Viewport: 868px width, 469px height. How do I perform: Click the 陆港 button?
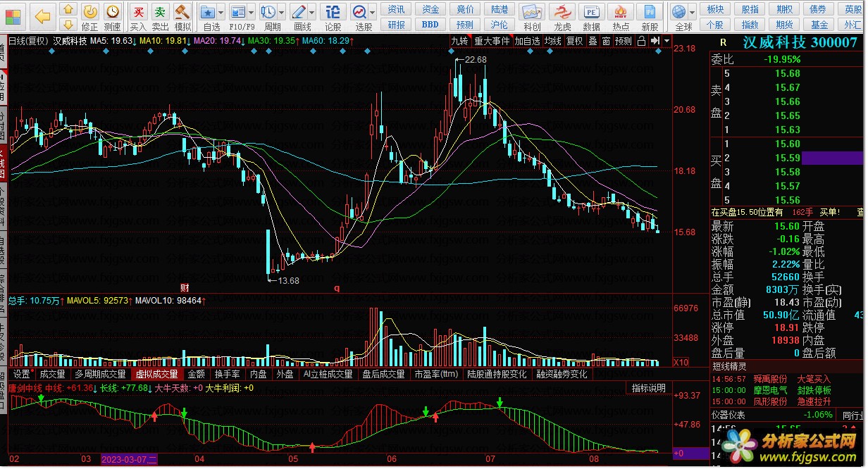coord(500,9)
